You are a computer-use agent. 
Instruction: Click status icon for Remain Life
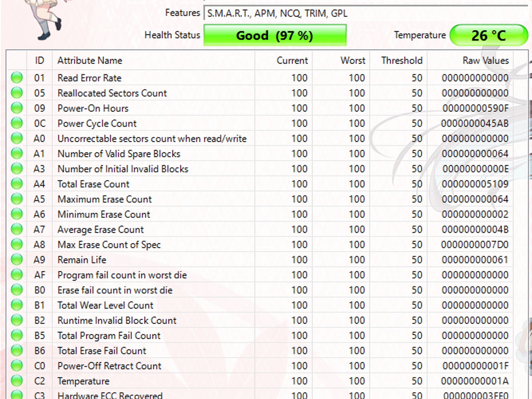[17, 260]
